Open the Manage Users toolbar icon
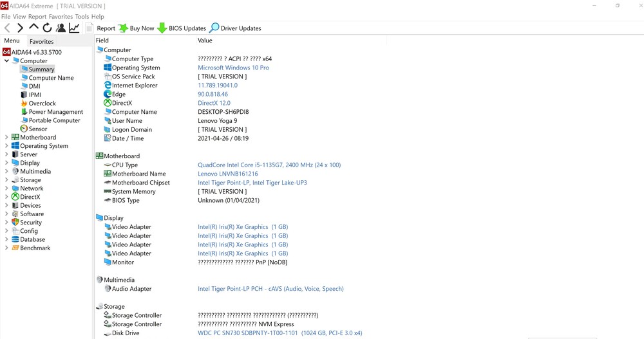Screen dimensions: 644x339 61,28
